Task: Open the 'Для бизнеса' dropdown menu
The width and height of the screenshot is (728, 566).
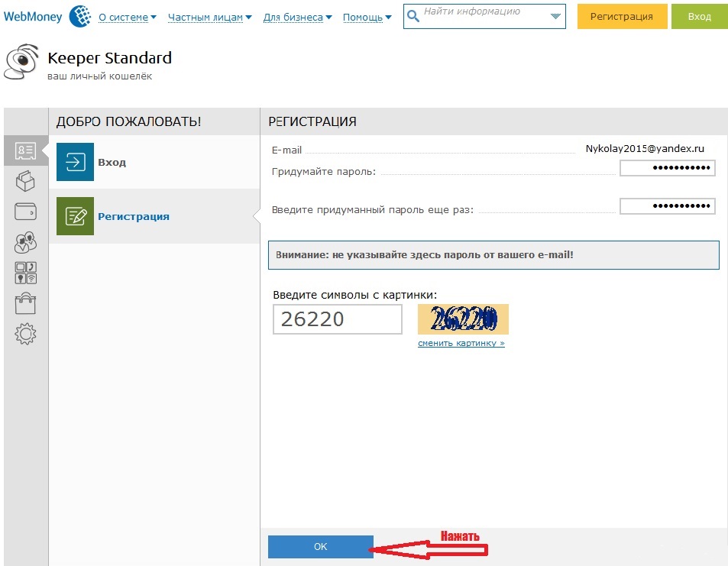Action: pos(297,18)
